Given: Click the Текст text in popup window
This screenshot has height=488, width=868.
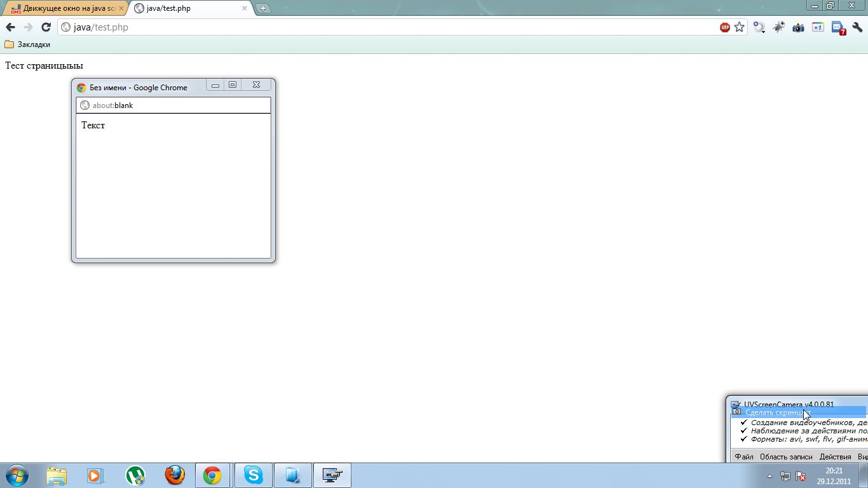Looking at the screenshot, I should click(x=93, y=125).
